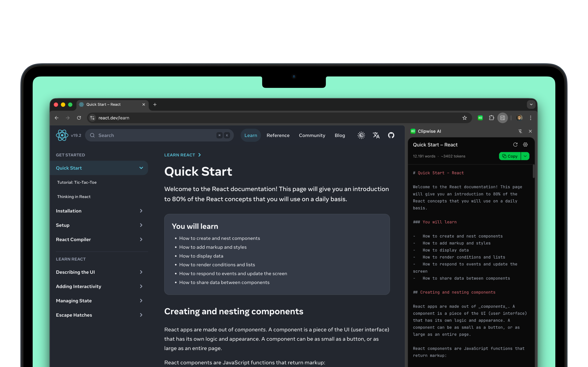The width and height of the screenshot is (588, 367).
Task: Open the Chrome extensions puzzle icon
Action: coord(492,118)
